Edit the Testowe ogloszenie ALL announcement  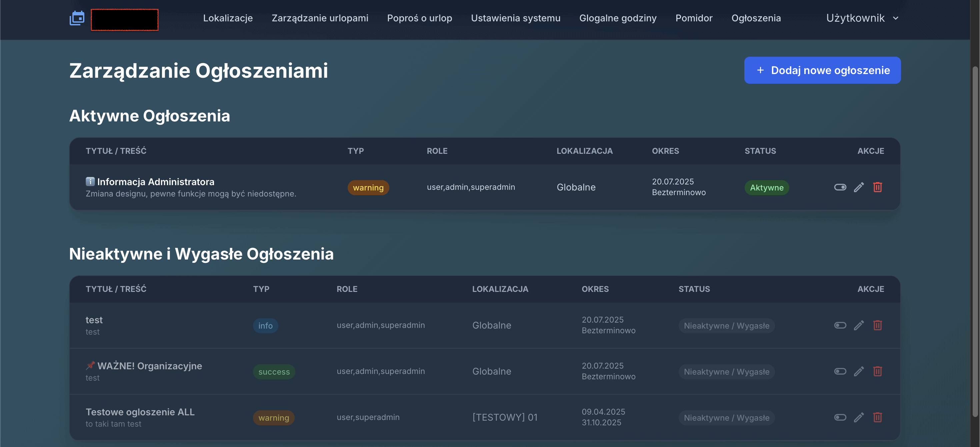tap(859, 417)
